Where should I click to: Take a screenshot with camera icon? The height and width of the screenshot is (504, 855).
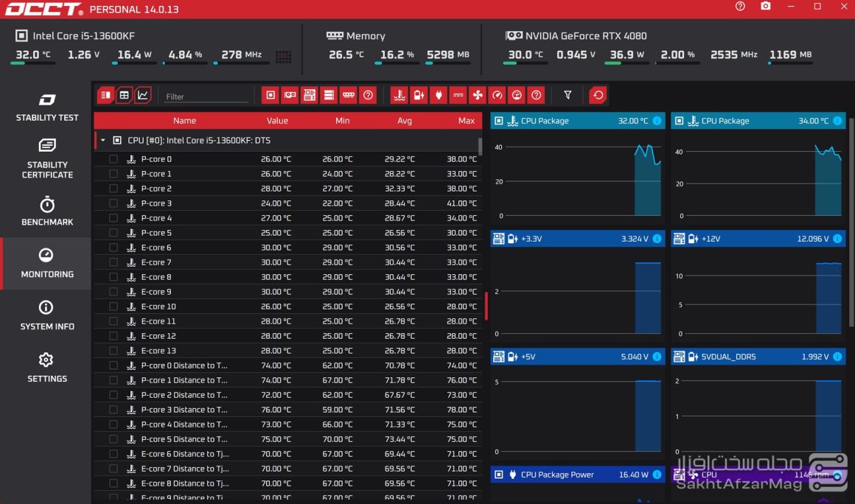point(766,7)
